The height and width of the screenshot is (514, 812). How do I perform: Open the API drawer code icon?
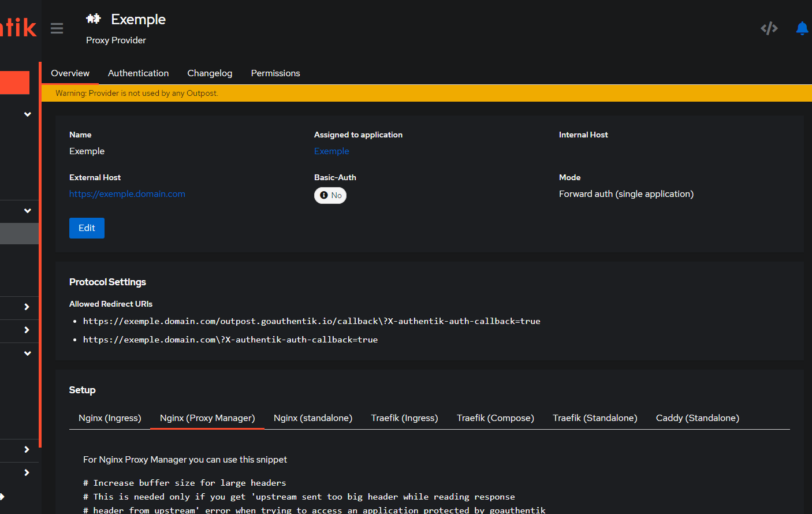point(769,28)
